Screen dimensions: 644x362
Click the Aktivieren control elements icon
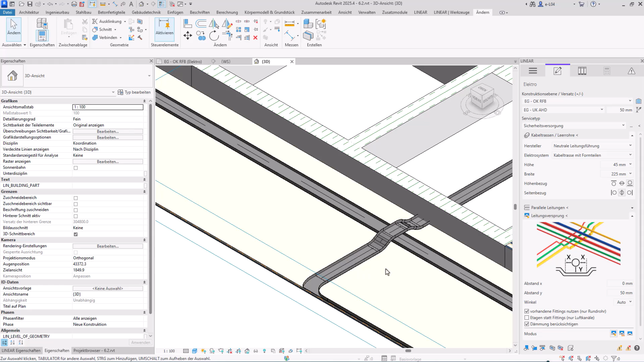point(164,27)
